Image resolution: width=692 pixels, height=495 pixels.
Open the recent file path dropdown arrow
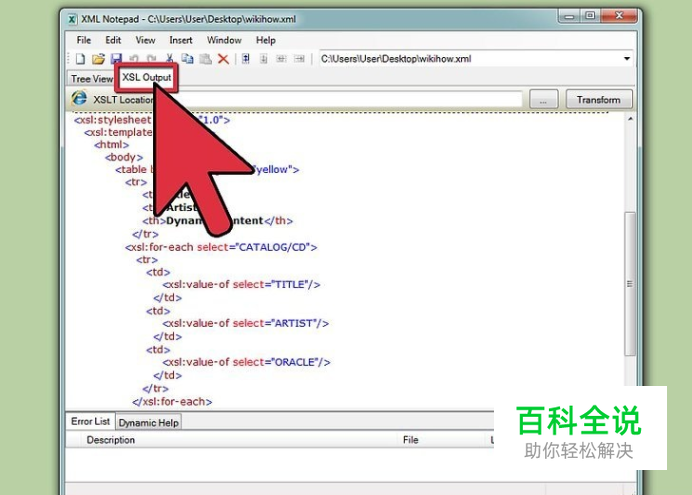(x=627, y=59)
